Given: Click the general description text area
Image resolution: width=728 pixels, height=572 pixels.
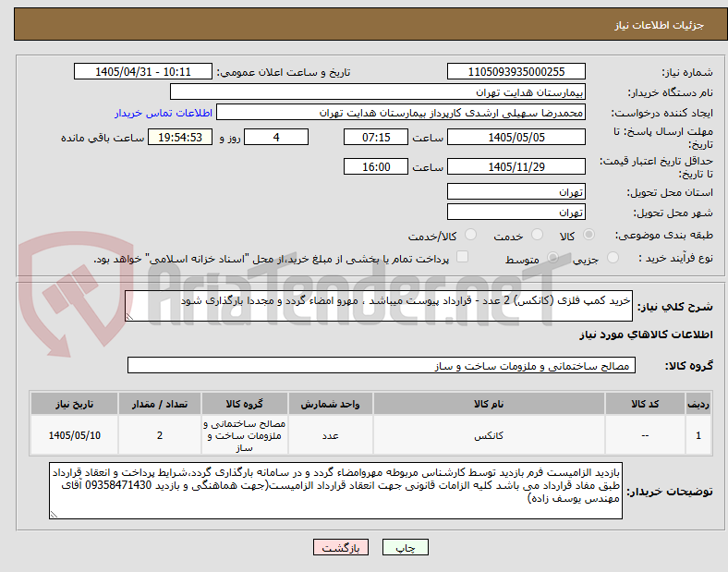Looking at the screenshot, I should click(379, 306).
